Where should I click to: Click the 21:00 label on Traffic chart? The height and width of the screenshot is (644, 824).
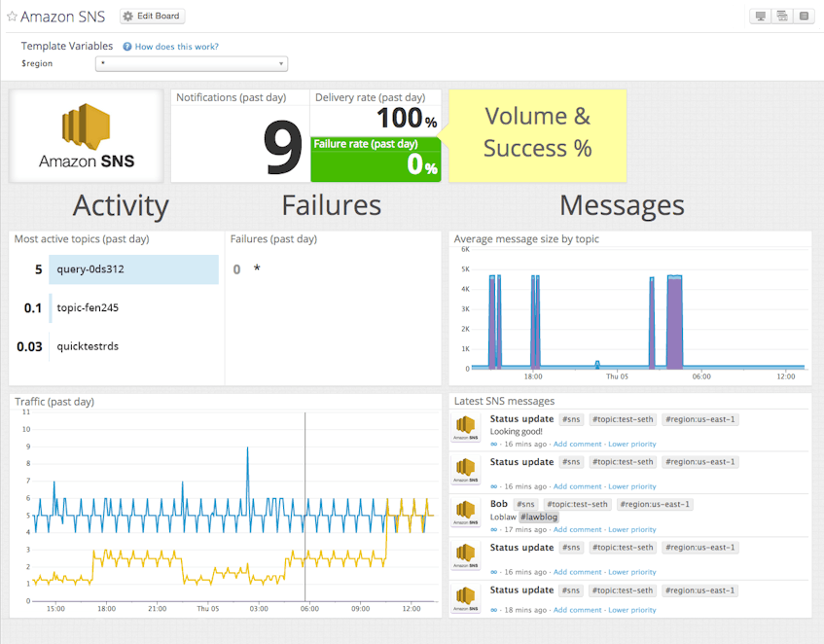[158, 609]
